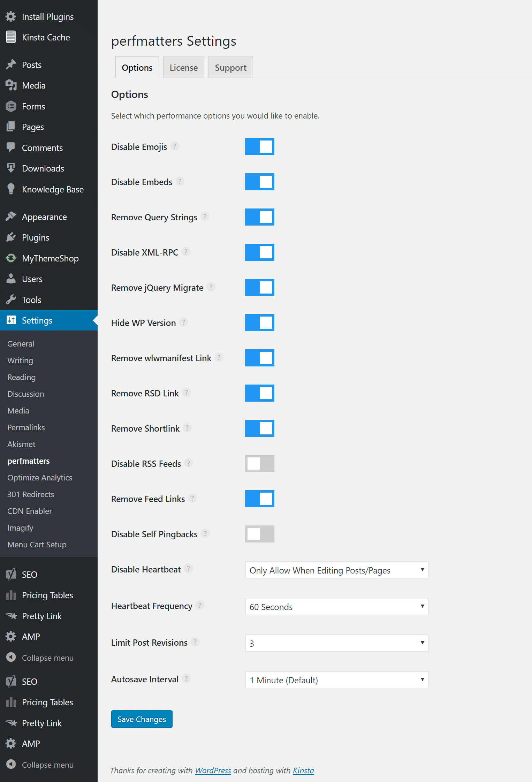Image resolution: width=532 pixels, height=782 pixels.
Task: Open the Limit Post Revisions dropdown
Action: click(337, 643)
